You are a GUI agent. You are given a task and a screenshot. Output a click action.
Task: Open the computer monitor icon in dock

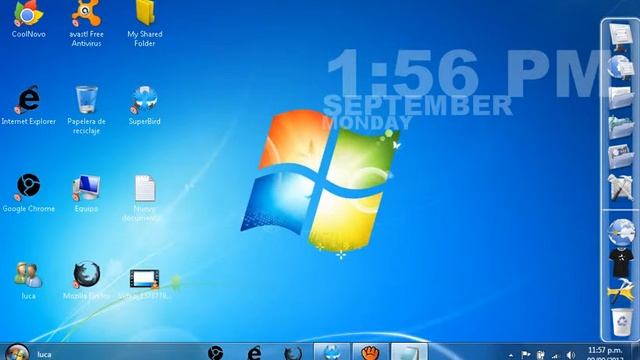620,37
